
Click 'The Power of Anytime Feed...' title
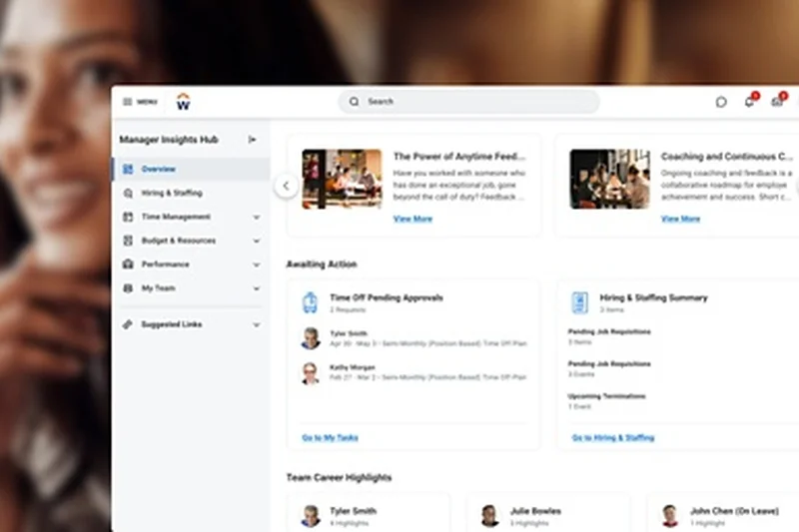pos(459,157)
